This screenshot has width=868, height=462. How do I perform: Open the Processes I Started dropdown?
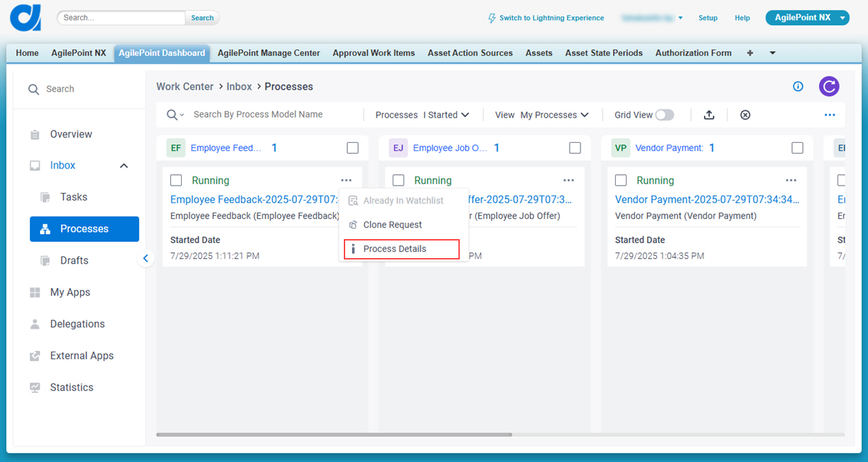pos(422,115)
